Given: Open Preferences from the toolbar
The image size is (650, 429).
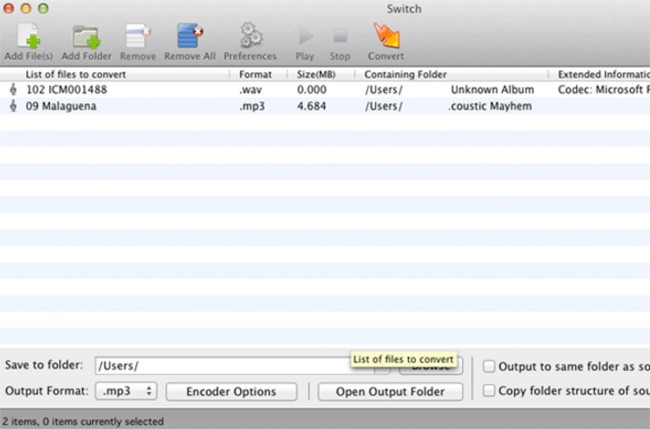Looking at the screenshot, I should click(x=249, y=37).
